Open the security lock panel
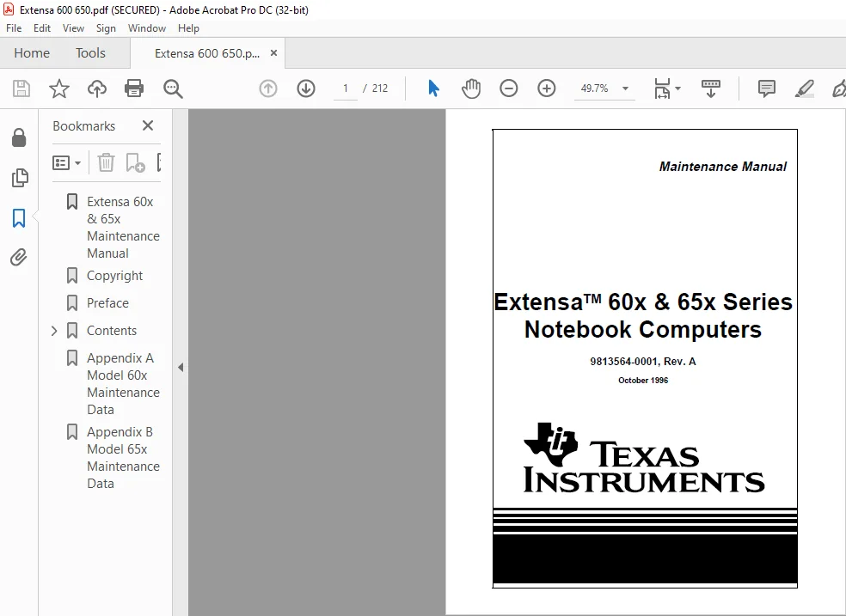Image resolution: width=846 pixels, height=616 pixels. click(x=19, y=137)
